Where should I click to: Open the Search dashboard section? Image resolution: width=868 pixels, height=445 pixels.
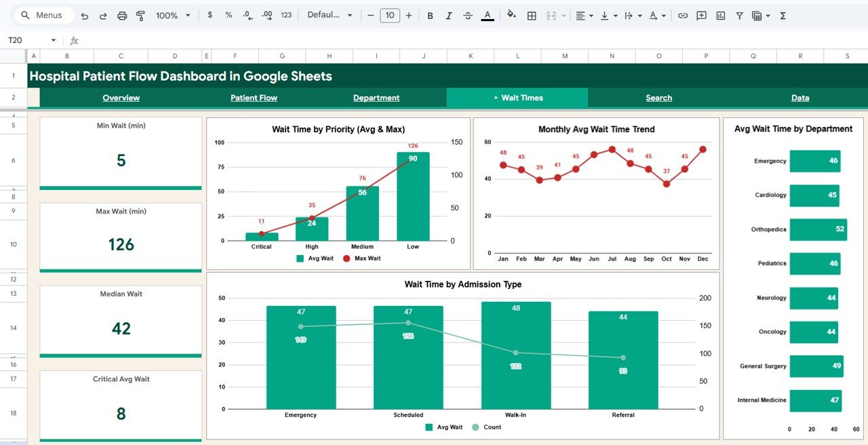(x=658, y=98)
